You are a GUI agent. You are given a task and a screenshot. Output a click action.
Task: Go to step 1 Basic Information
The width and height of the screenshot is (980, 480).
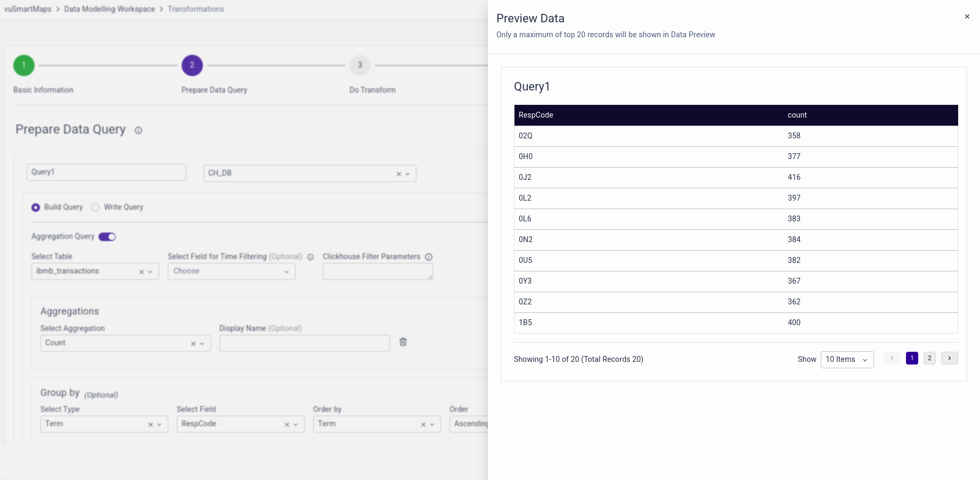(x=24, y=65)
